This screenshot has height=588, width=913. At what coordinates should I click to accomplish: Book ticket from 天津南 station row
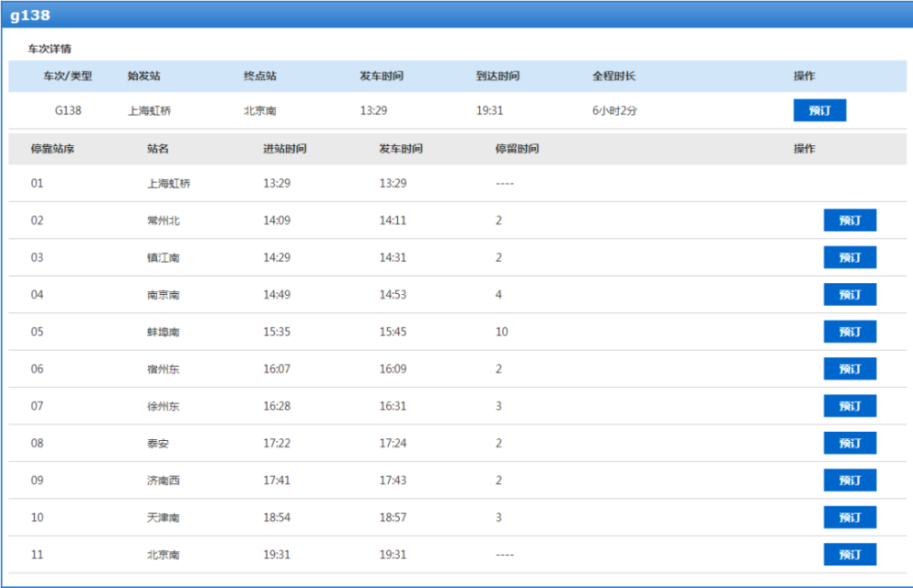point(849,517)
